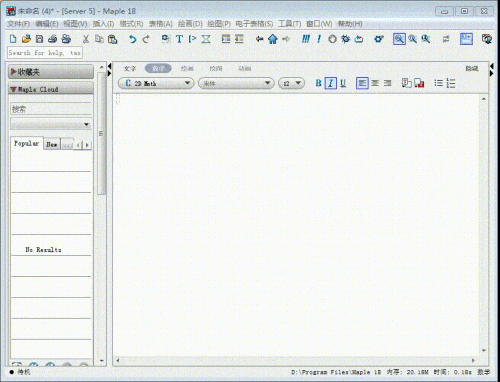Collapse the Maple Cloud palette

pos(14,89)
